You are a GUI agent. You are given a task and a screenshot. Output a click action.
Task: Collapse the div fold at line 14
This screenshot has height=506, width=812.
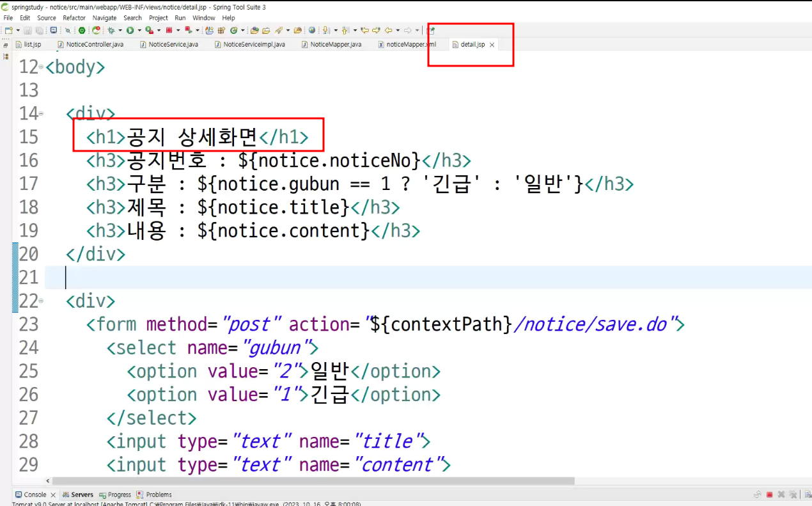(41, 114)
